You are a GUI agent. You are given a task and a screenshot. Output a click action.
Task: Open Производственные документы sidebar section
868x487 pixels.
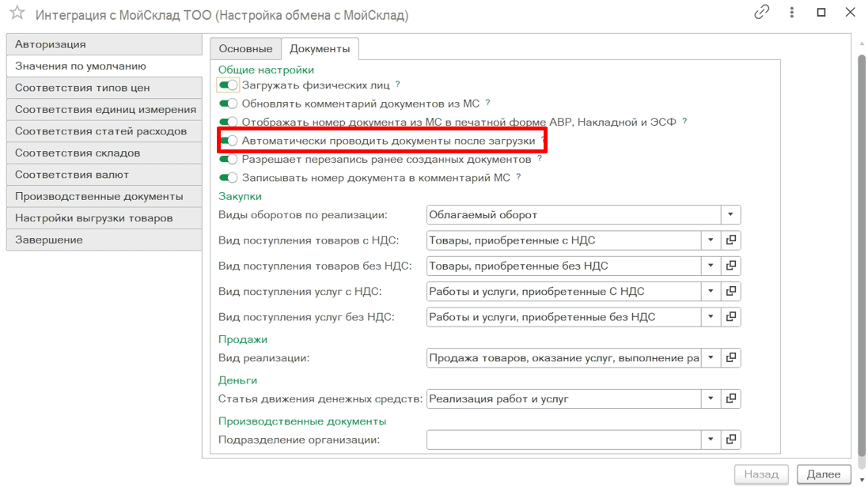(x=104, y=196)
